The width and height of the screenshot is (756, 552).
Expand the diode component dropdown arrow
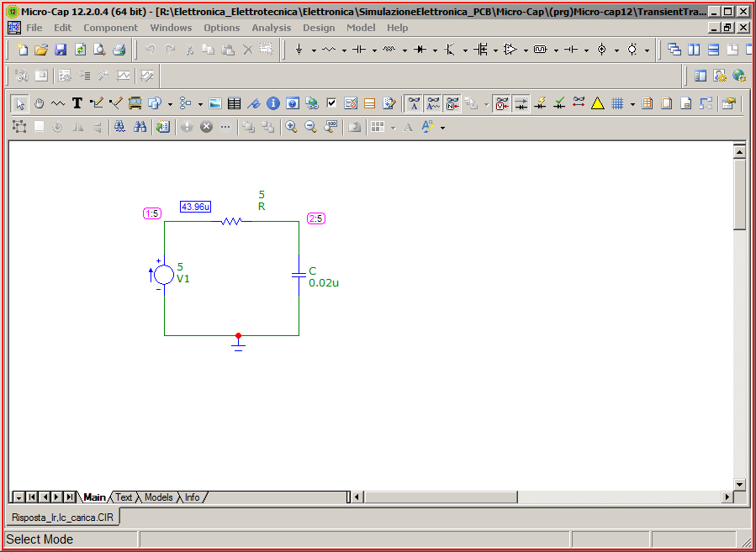point(435,50)
